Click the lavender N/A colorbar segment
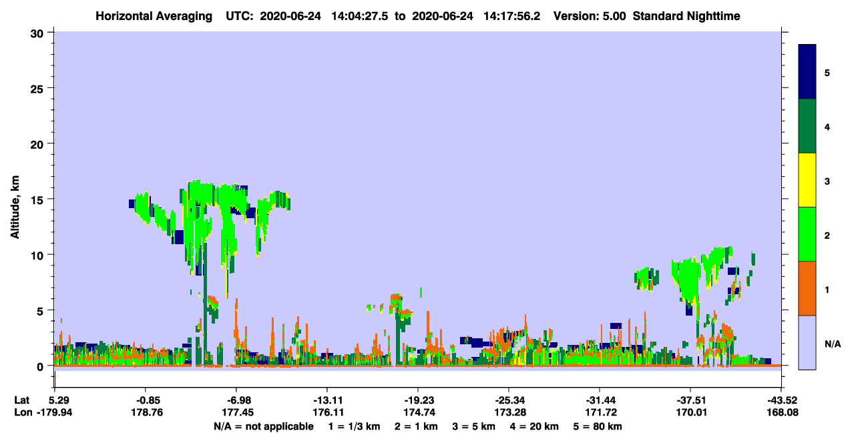The height and width of the screenshot is (445, 868). pos(807,342)
